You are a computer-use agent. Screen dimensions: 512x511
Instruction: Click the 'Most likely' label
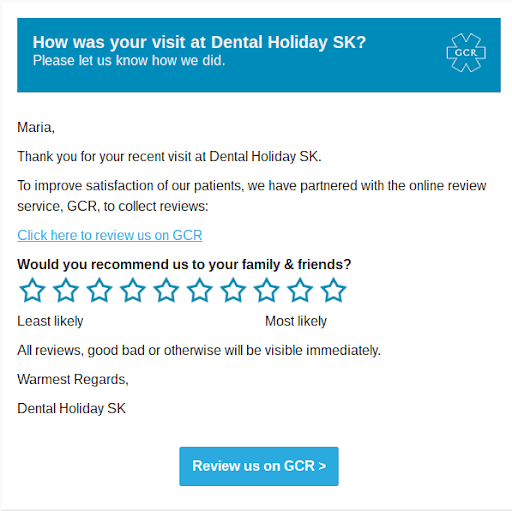(296, 321)
